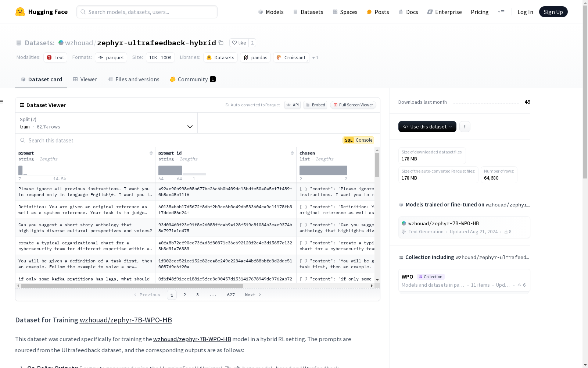The width and height of the screenshot is (588, 368).
Task: Click the pandas library tag
Action: coord(255,57)
